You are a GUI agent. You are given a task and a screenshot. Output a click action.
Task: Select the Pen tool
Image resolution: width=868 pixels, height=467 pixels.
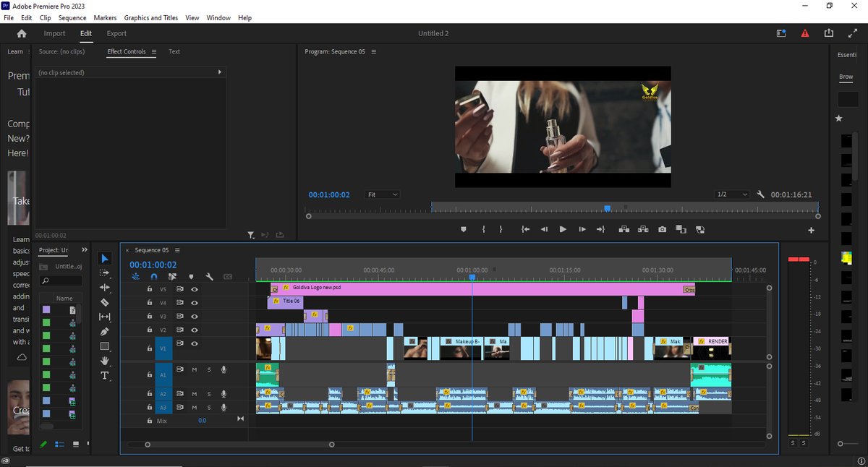pos(104,331)
